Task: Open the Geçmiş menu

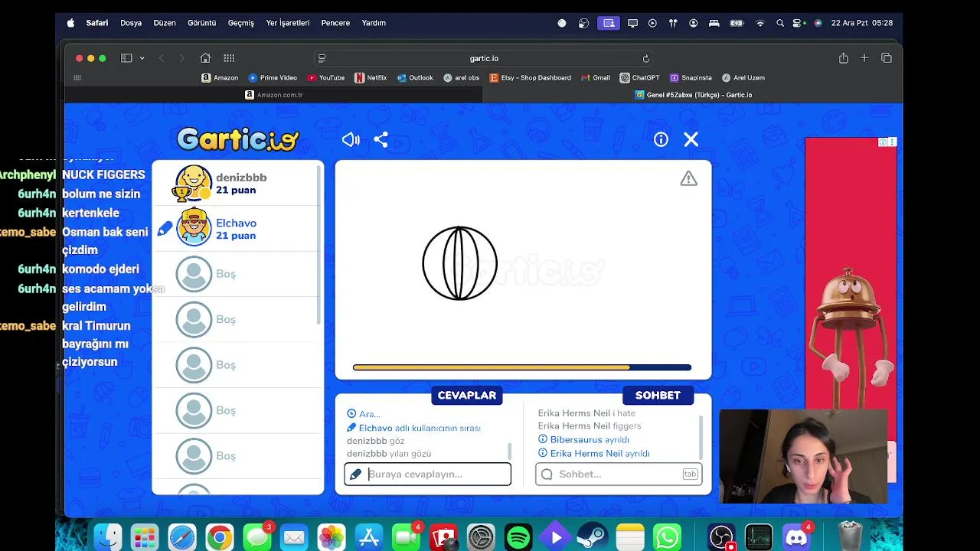Action: pyautogui.click(x=241, y=23)
